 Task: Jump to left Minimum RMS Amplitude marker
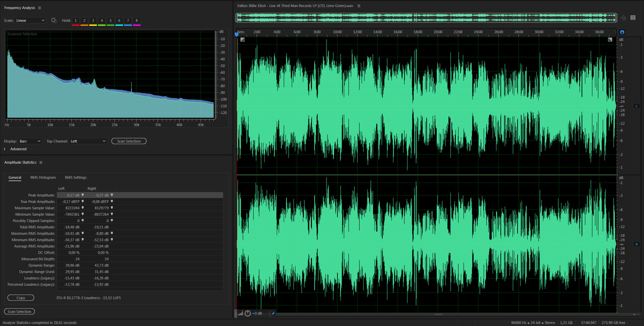pyautogui.click(x=83, y=240)
